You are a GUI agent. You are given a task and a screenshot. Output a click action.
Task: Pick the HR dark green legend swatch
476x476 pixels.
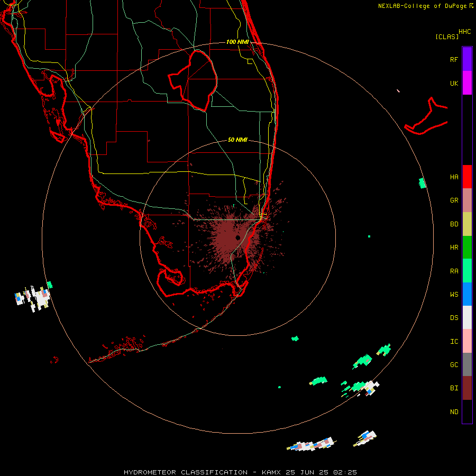click(467, 247)
